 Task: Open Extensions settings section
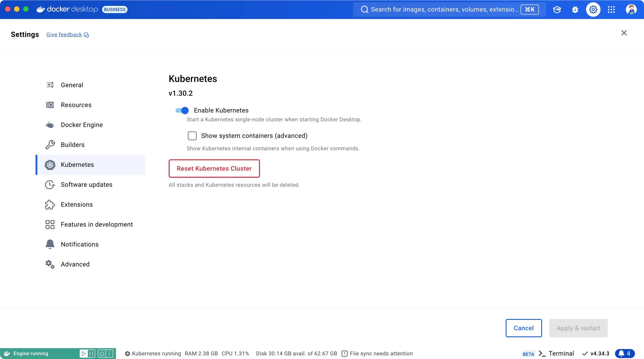pyautogui.click(x=91, y=205)
